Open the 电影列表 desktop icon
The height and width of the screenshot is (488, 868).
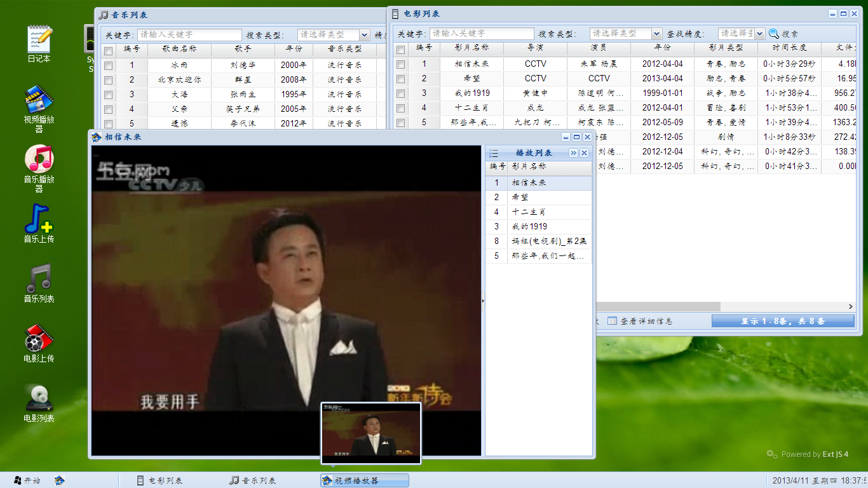coord(39,403)
